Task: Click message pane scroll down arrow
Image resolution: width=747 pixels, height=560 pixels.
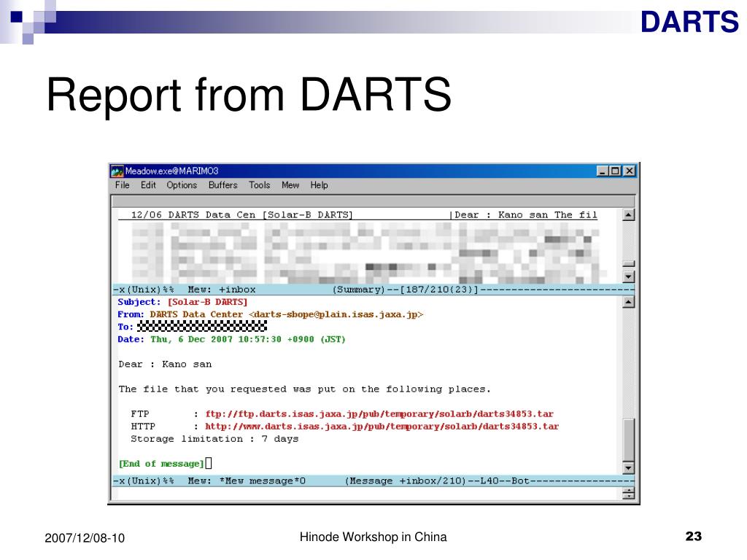Action: [x=628, y=468]
